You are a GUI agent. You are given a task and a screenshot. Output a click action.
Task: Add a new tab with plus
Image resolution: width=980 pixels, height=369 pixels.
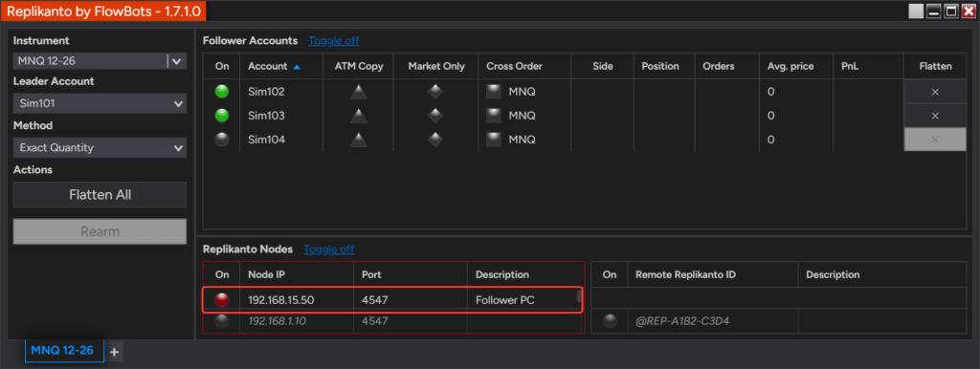(114, 352)
